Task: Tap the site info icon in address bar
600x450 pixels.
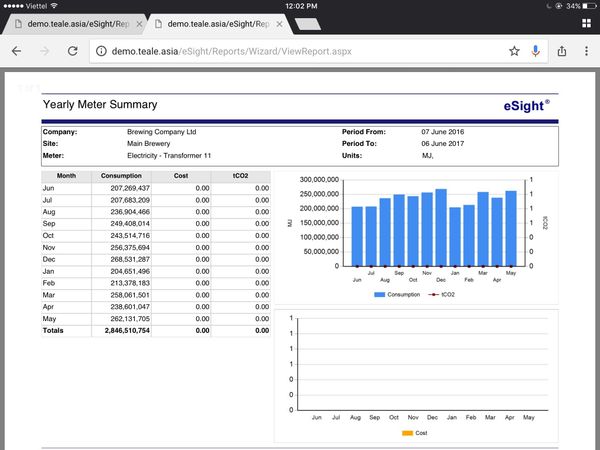Action: (x=101, y=51)
